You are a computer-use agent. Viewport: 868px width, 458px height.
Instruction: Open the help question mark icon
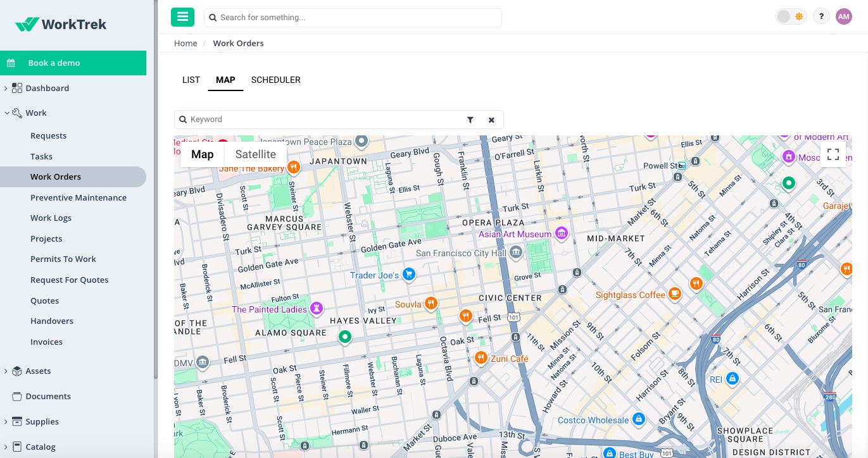coord(821,16)
